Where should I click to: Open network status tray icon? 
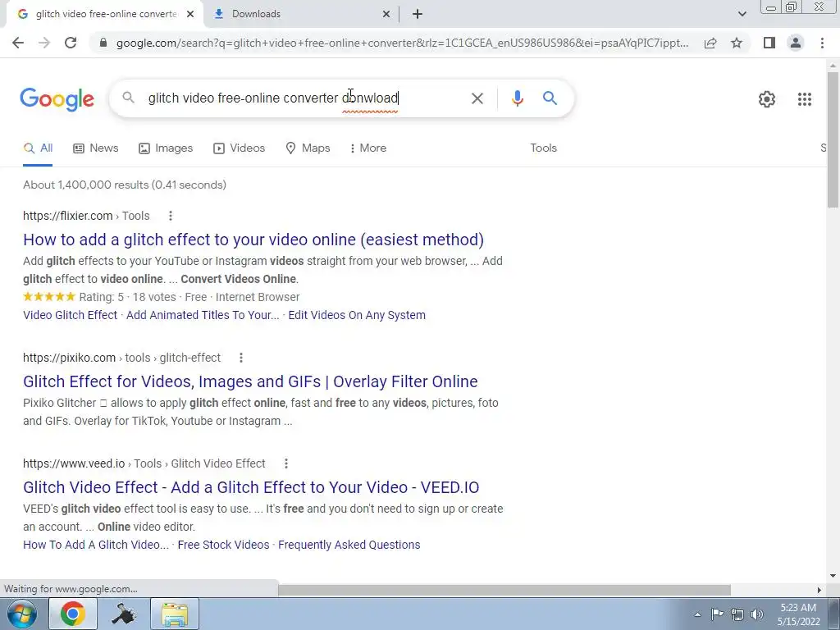(x=737, y=614)
